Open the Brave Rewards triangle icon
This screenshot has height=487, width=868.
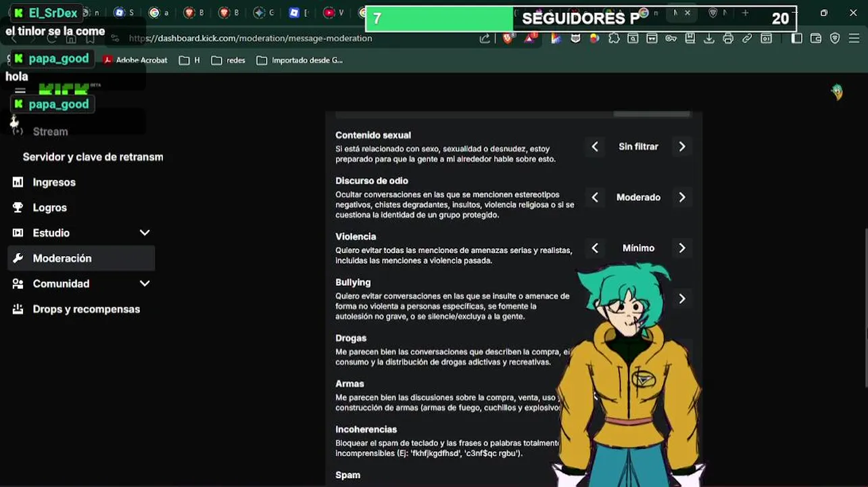(x=529, y=39)
